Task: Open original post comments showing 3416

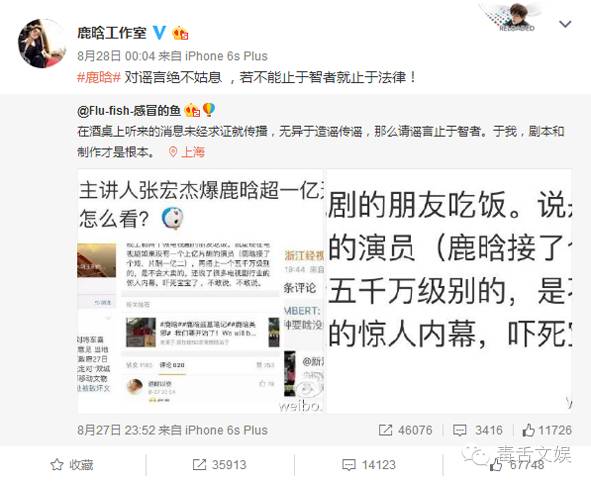Action: coord(478,430)
